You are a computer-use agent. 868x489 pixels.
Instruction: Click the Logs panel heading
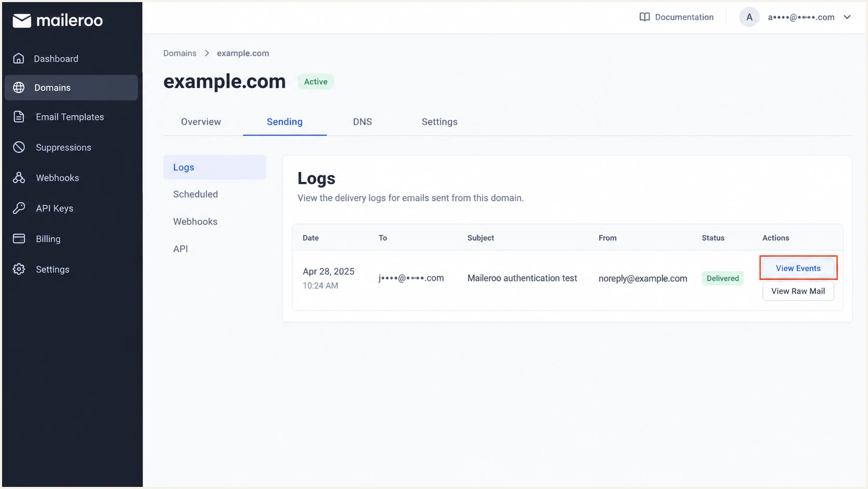(x=316, y=178)
